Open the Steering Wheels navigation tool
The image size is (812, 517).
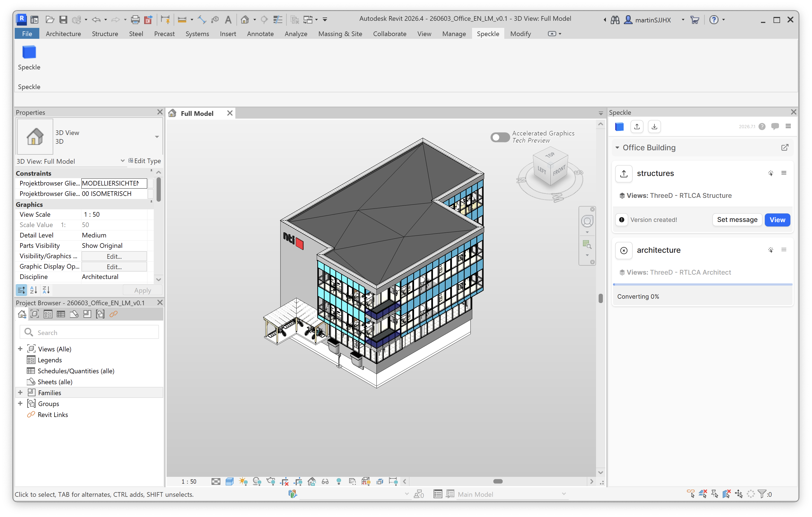coord(587,221)
